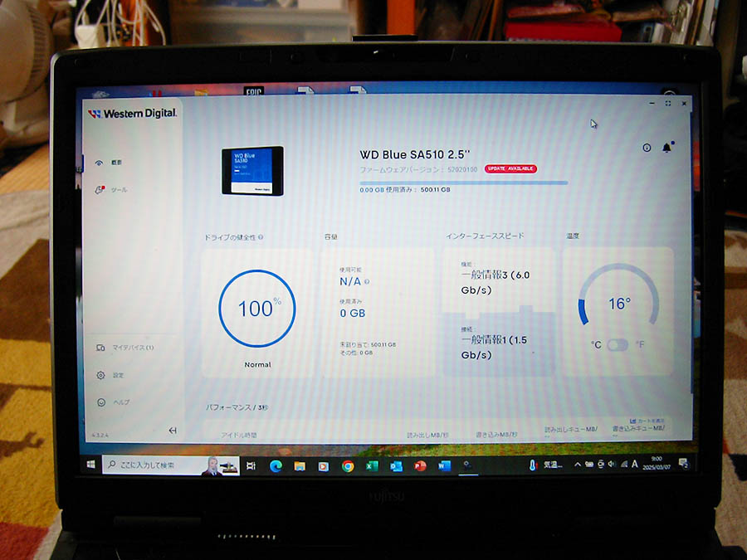Open File Explorer from taskbar
Screen dimensions: 747x560
point(300,466)
